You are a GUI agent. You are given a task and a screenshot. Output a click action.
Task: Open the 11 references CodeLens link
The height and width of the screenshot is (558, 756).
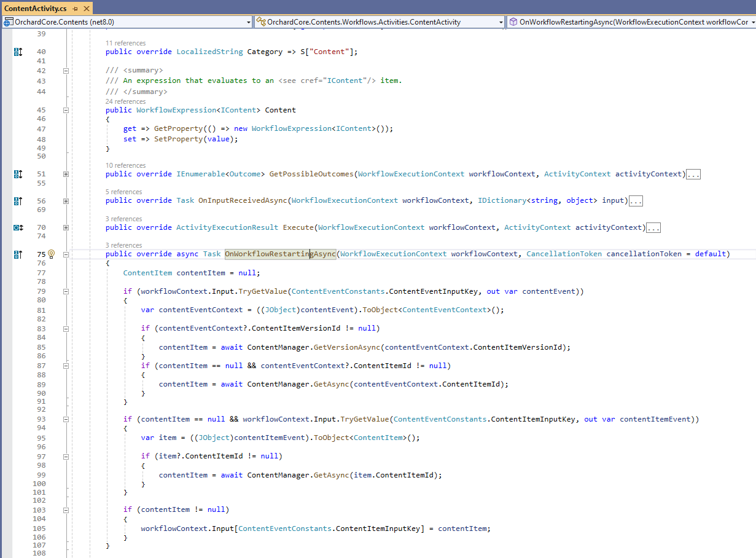coord(125,44)
